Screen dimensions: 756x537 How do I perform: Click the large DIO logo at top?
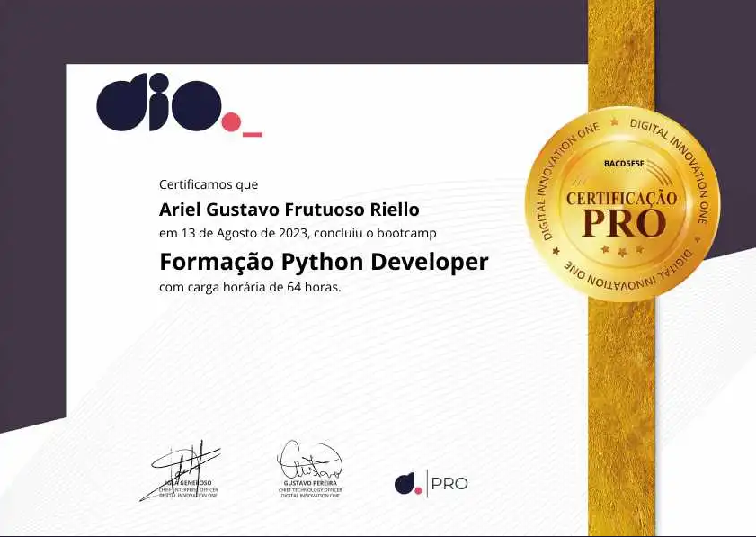coord(180,103)
